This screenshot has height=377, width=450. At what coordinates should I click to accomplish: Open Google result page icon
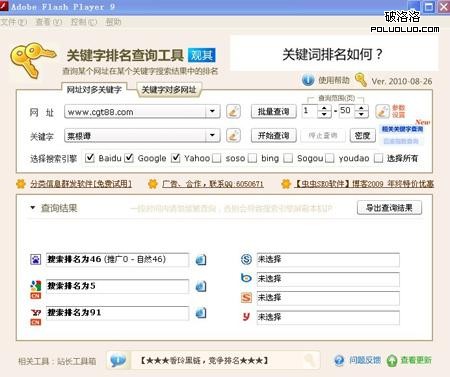[x=201, y=286]
